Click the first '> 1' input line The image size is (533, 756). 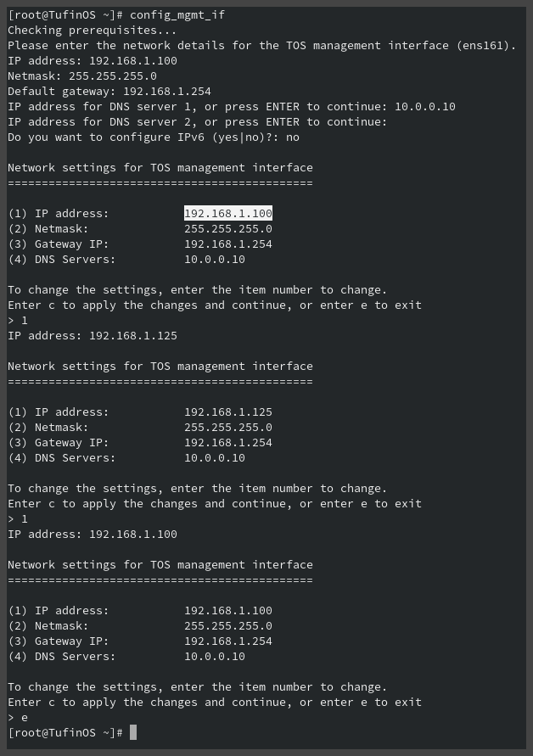tap(18, 320)
